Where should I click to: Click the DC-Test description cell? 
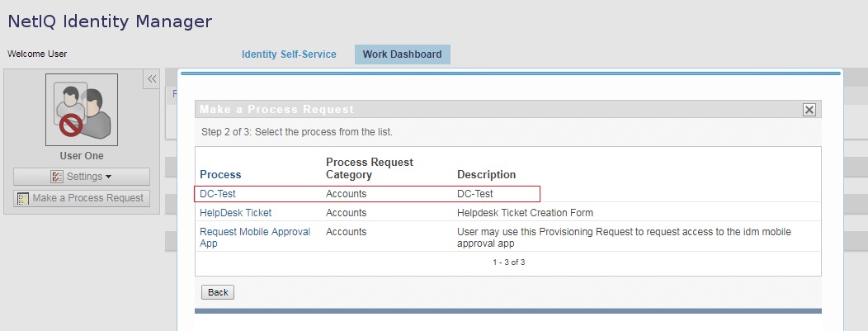click(x=475, y=194)
